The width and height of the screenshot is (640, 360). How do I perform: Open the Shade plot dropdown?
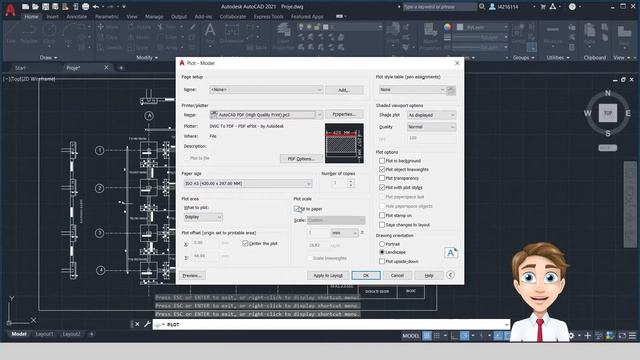pos(431,115)
